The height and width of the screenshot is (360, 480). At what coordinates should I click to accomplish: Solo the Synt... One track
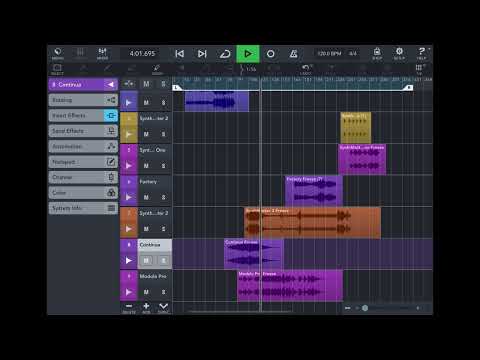[163, 166]
